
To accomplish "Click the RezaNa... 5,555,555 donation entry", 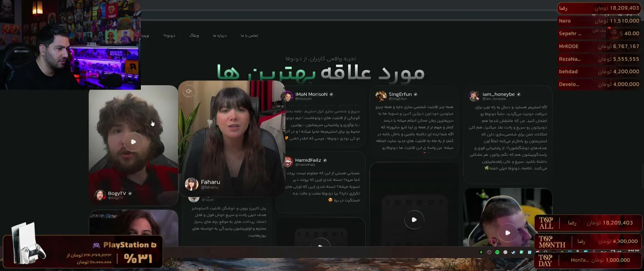I will (599, 59).
